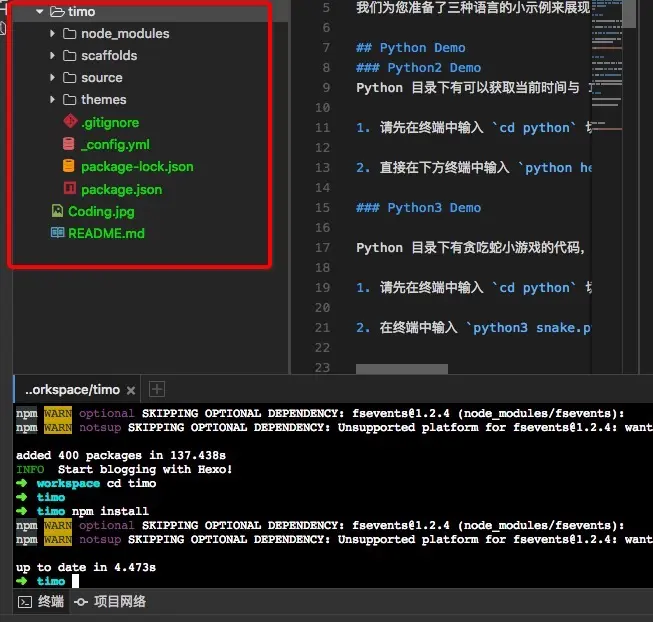653x622 pixels.
Task: Click 'Start blogging with Hexo!' terminal text
Action: click(145, 469)
